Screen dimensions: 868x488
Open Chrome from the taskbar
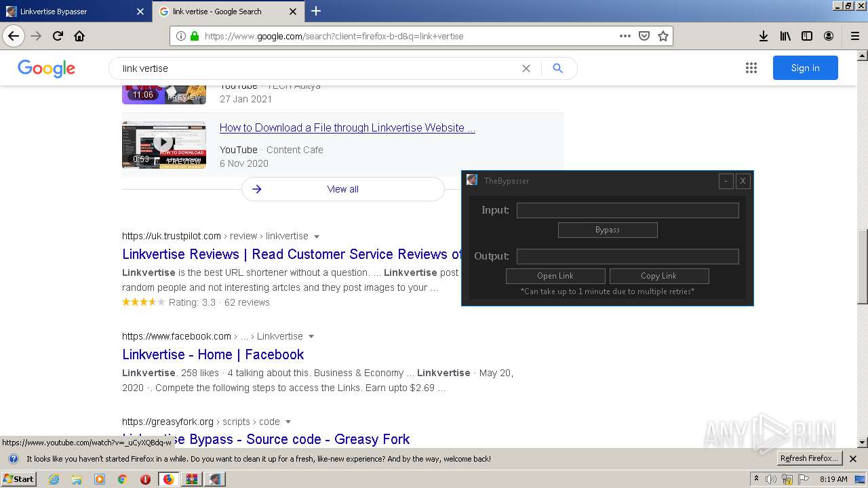tap(122, 479)
